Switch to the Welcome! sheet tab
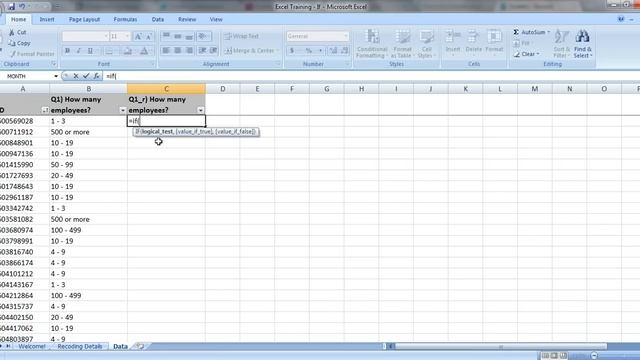The height and width of the screenshot is (360, 640). pos(31,346)
